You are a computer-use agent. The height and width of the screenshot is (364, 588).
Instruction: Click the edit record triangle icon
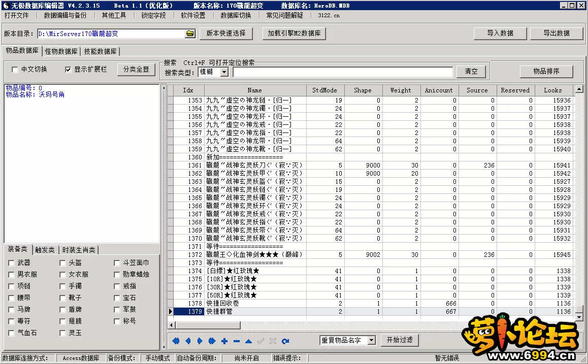coord(248,341)
